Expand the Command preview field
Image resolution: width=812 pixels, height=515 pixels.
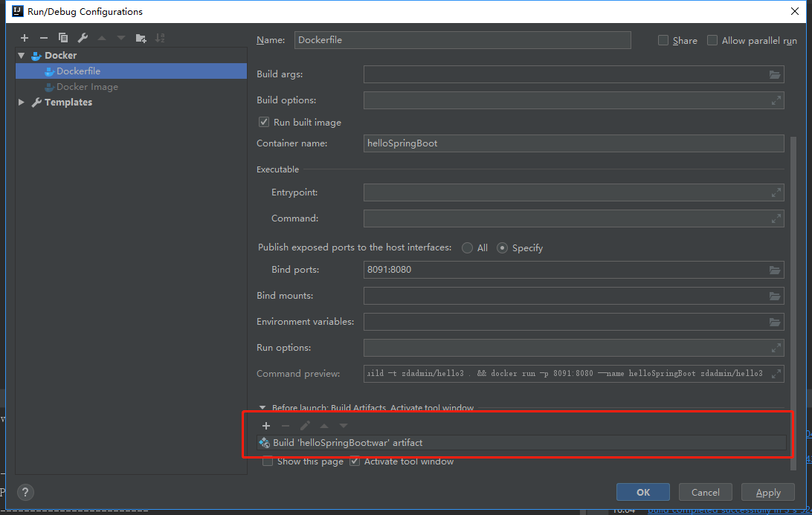coord(776,374)
